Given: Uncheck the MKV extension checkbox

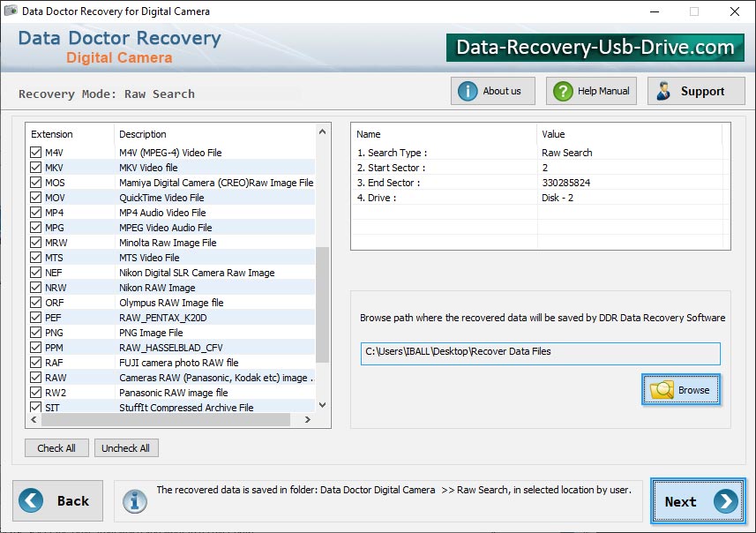Looking at the screenshot, I should coord(35,168).
